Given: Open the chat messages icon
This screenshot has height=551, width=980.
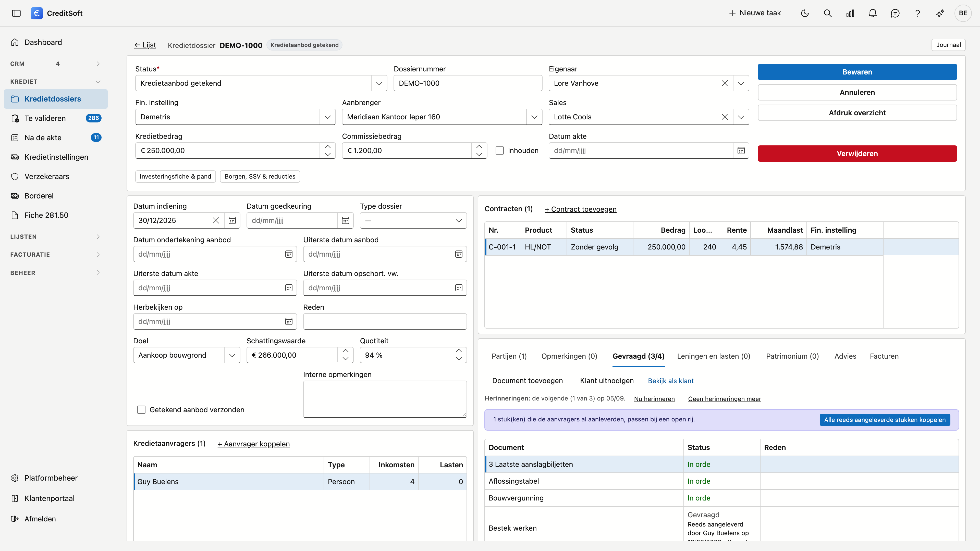Looking at the screenshot, I should (895, 13).
